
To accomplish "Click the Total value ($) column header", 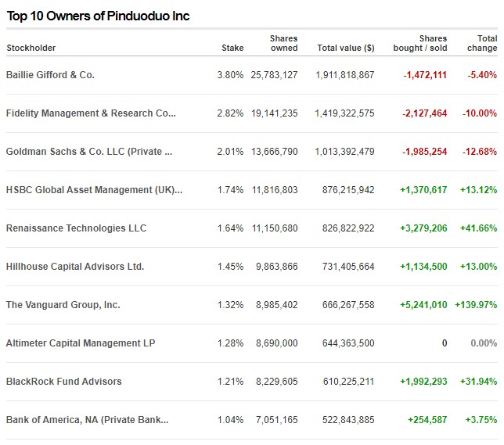I will [346, 48].
